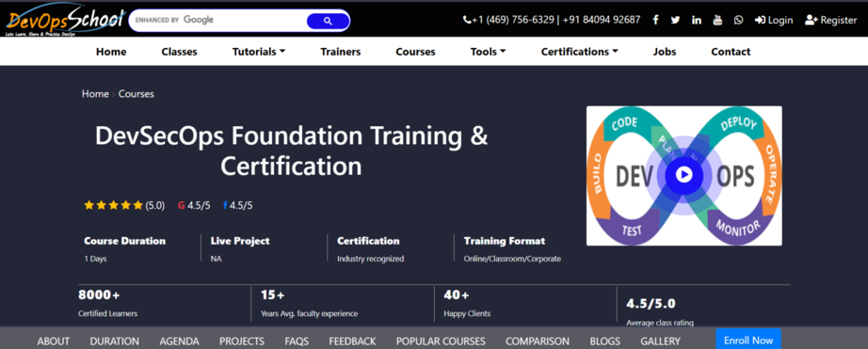The height and width of the screenshot is (349, 868).
Task: Open the YouTube icon in header
Action: pos(717,20)
